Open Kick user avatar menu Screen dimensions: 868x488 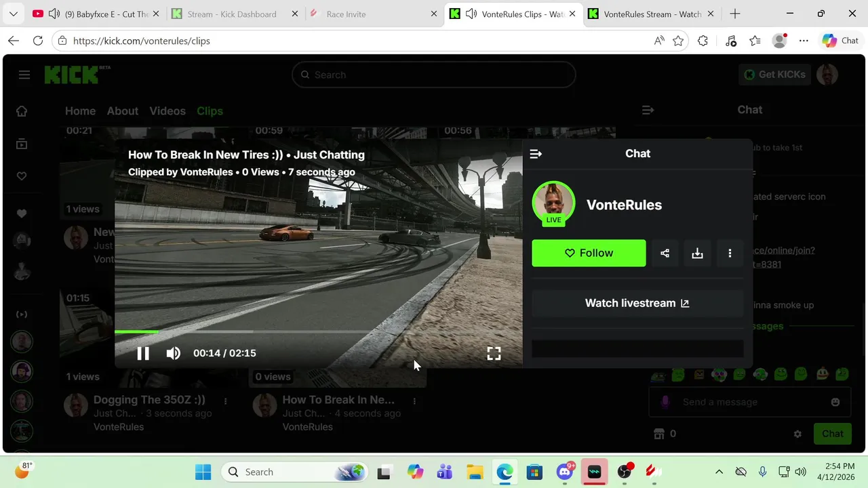click(x=827, y=75)
